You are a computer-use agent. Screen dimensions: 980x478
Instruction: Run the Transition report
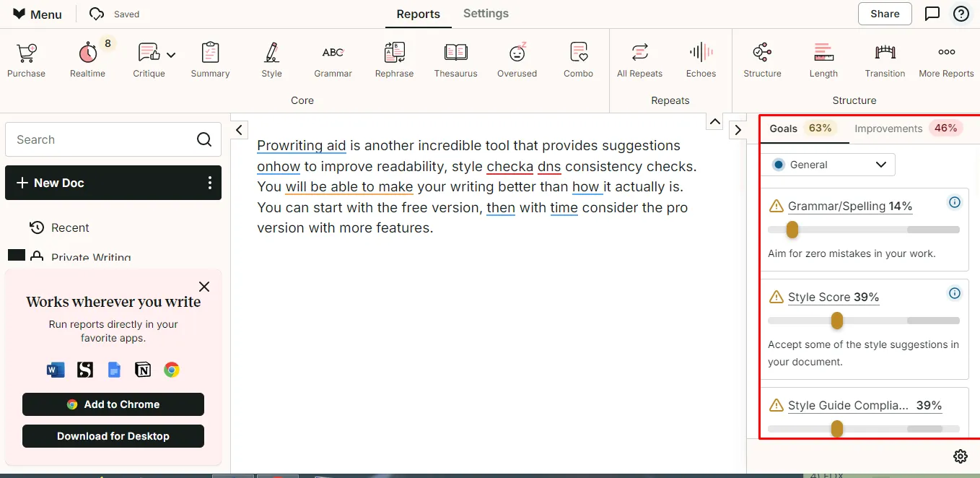pos(885,60)
